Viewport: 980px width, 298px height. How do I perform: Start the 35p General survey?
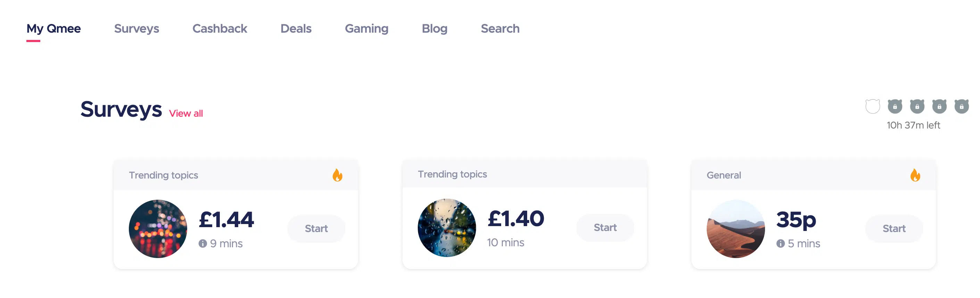coord(893,228)
